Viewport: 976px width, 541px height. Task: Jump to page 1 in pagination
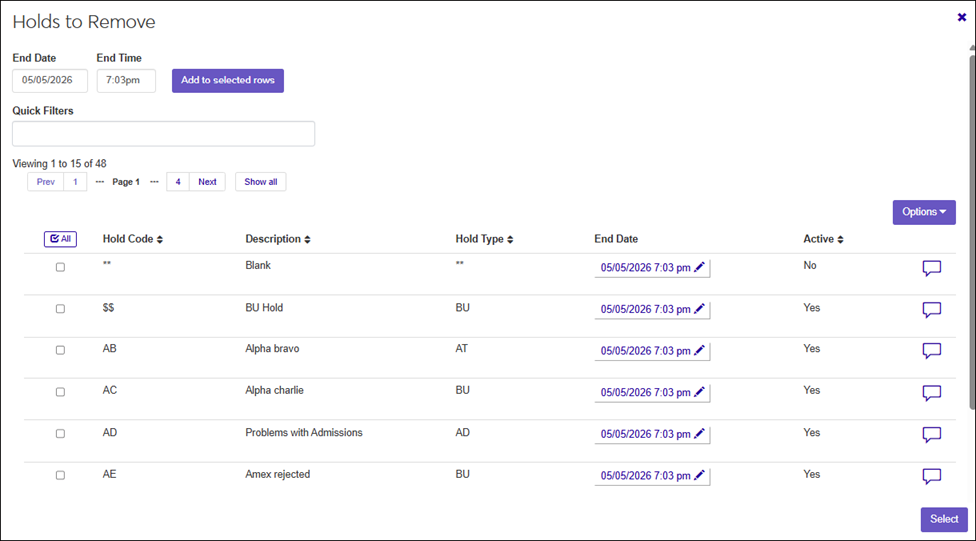tap(75, 182)
